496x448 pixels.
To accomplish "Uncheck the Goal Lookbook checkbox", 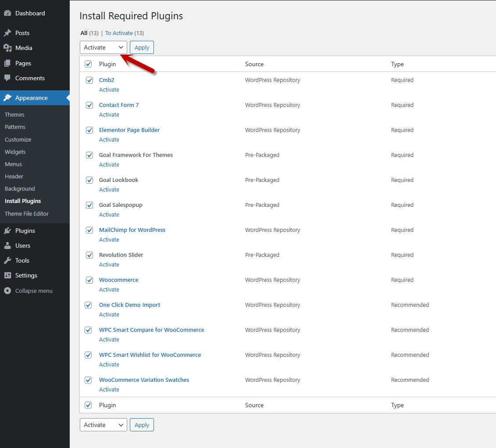I will (x=89, y=180).
